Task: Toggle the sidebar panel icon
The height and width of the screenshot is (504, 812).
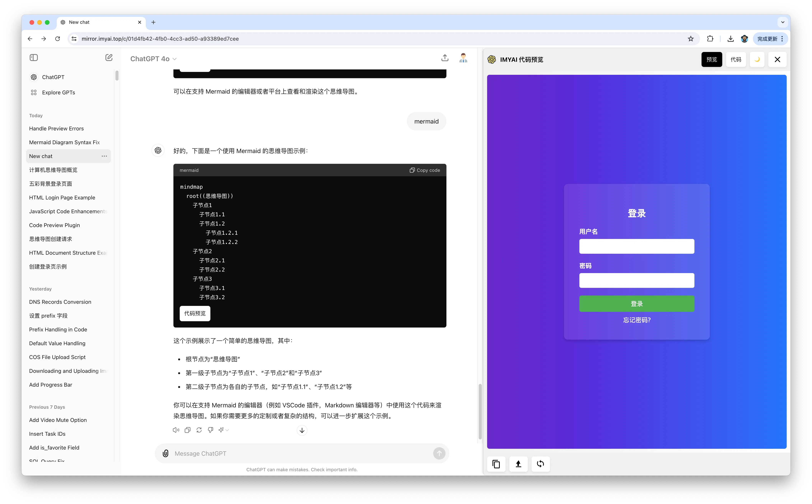Action: tap(34, 58)
